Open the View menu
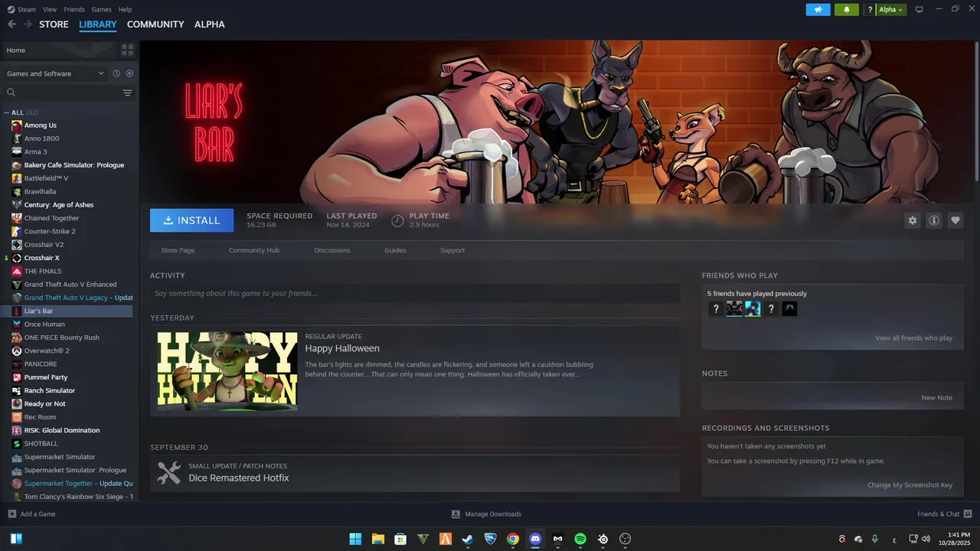This screenshot has height=551, width=980. (x=50, y=10)
